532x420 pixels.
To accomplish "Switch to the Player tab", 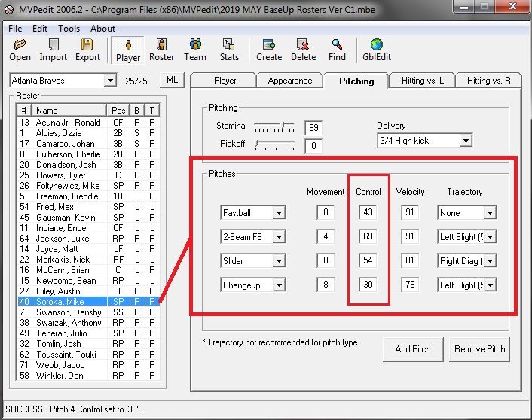I will pyautogui.click(x=225, y=81).
